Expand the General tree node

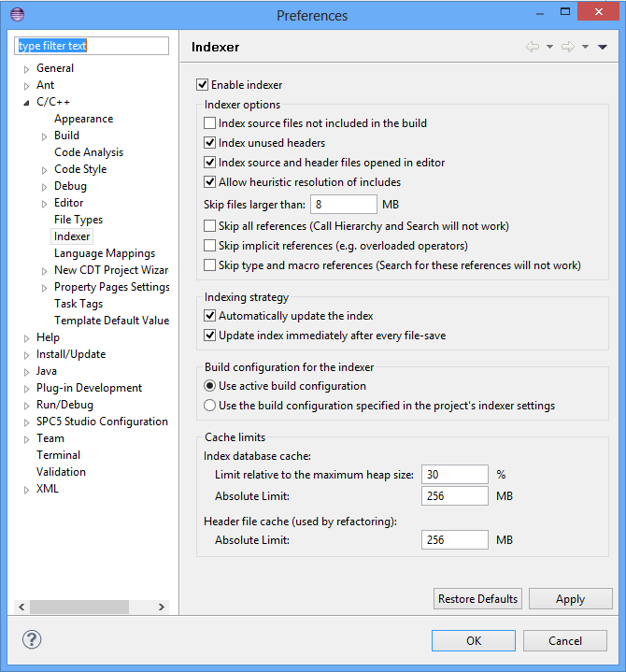26,69
